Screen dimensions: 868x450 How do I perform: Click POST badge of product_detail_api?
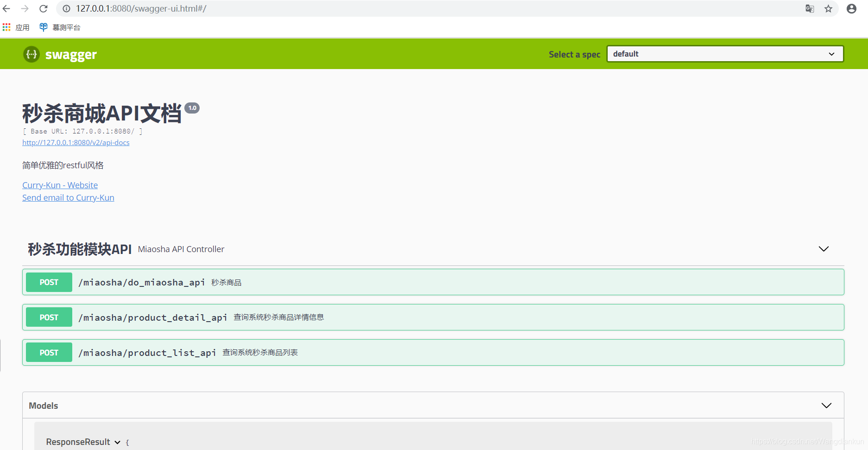tap(49, 317)
